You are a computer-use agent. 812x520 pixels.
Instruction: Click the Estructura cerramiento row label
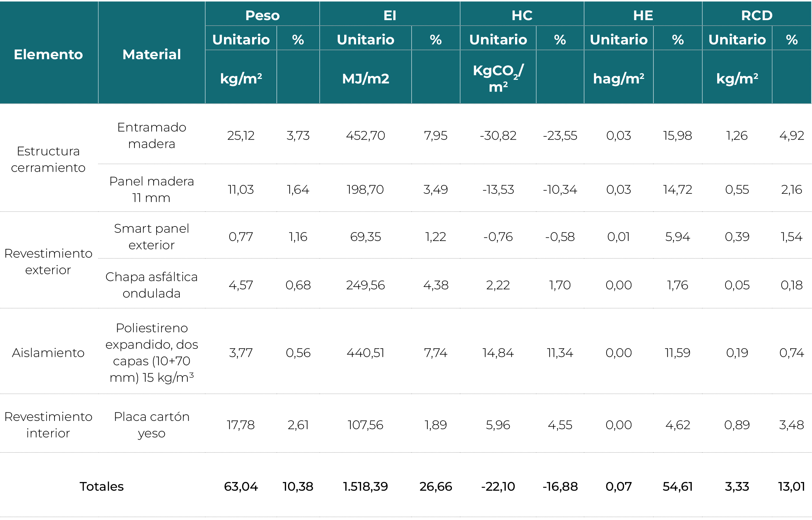coord(48,159)
